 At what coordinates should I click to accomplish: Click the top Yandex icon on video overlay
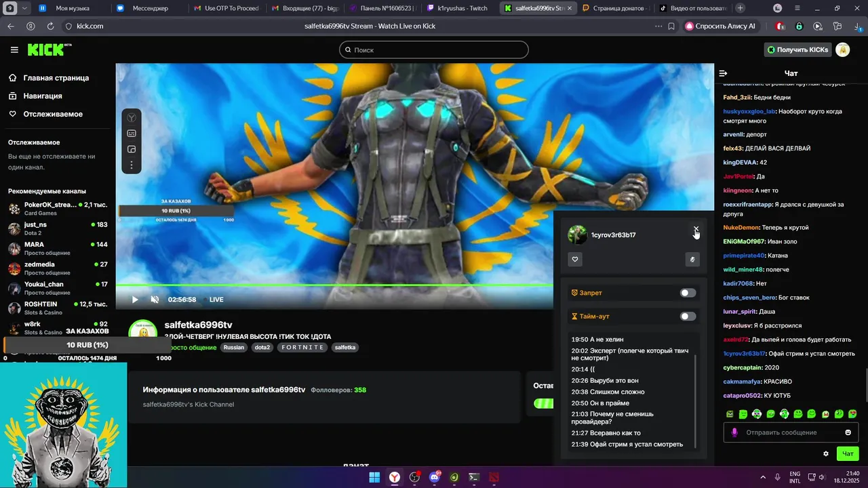point(132,118)
